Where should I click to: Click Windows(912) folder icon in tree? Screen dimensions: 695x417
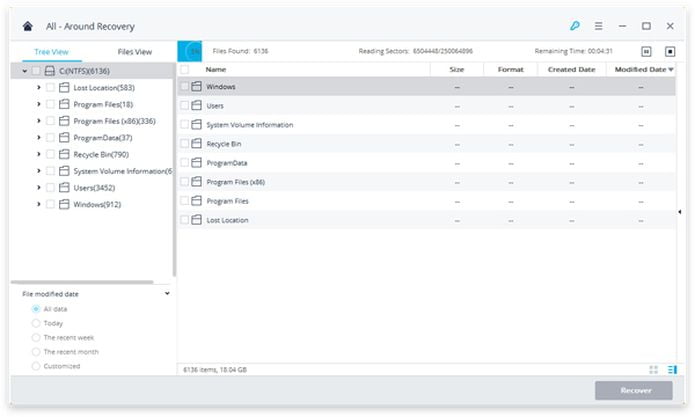[64, 204]
